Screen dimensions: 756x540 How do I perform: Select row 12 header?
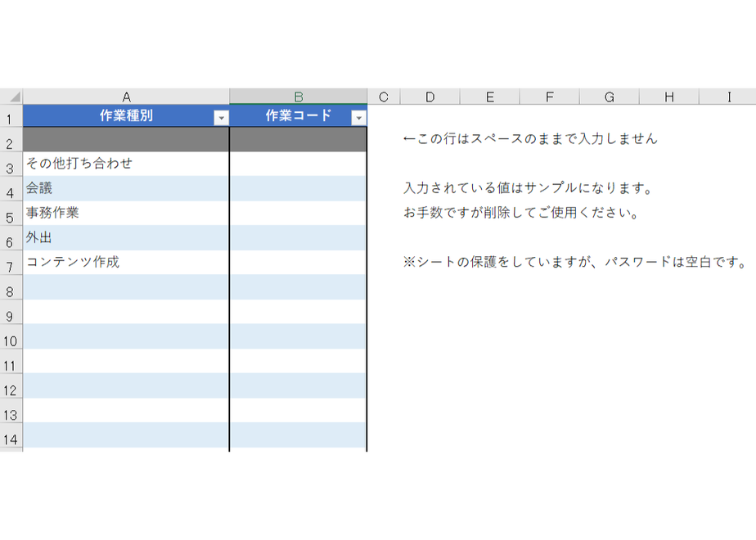(11, 386)
